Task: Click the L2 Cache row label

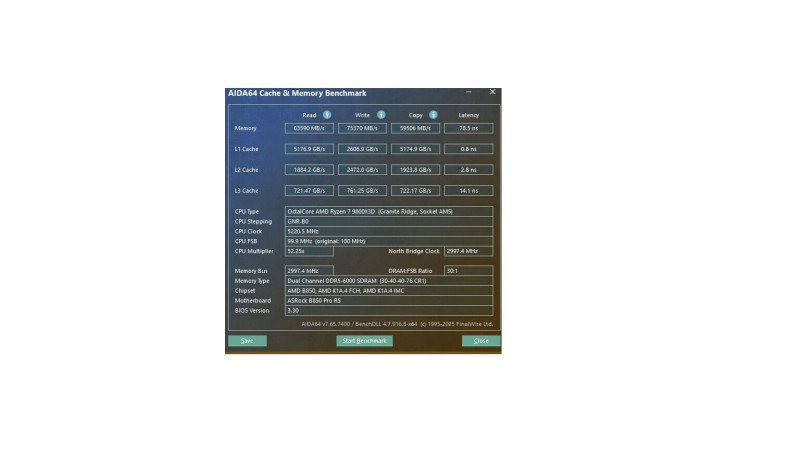Action: coord(246,170)
